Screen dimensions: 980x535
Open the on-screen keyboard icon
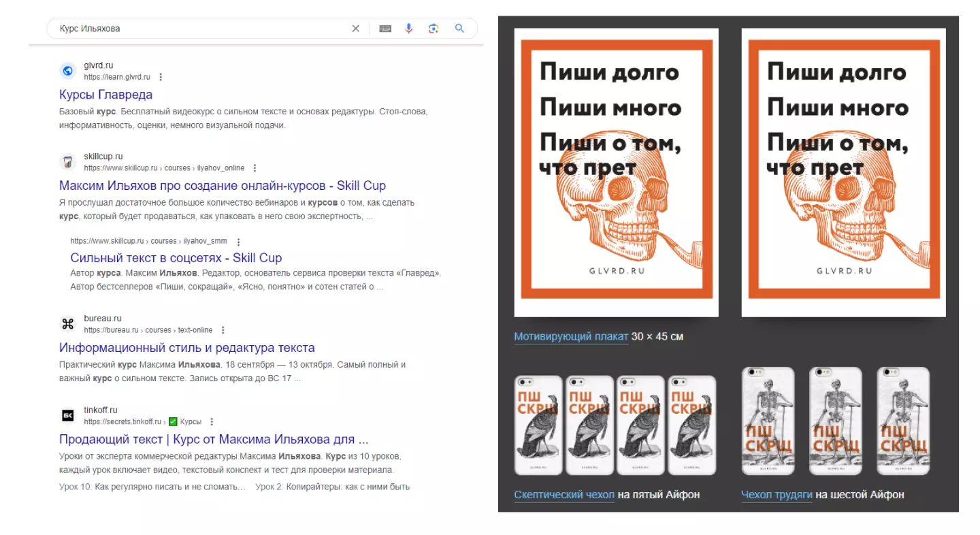coord(385,29)
